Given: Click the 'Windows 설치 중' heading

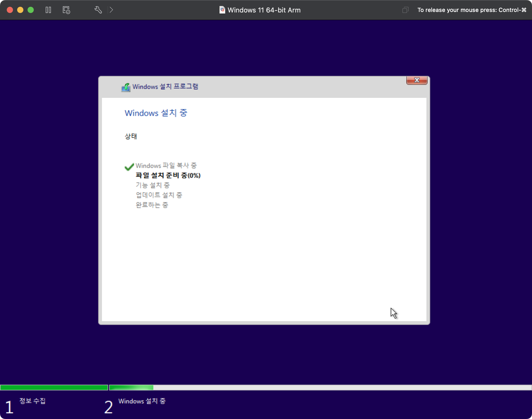Looking at the screenshot, I should point(156,113).
